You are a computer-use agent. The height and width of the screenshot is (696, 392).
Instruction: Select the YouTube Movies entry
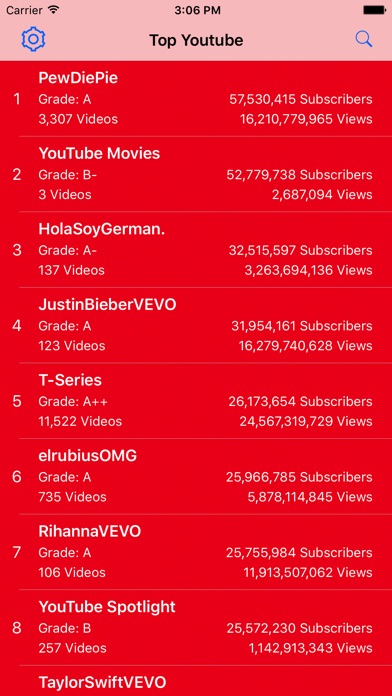196,174
